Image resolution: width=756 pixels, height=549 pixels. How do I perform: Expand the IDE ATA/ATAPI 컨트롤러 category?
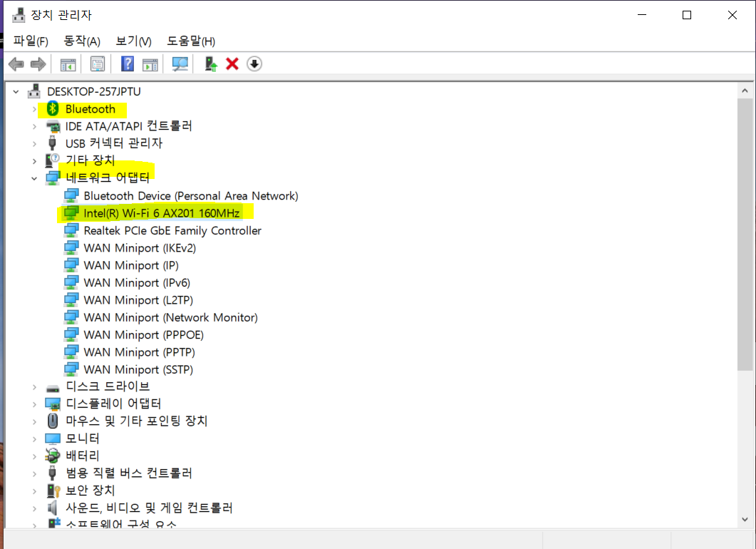34,126
